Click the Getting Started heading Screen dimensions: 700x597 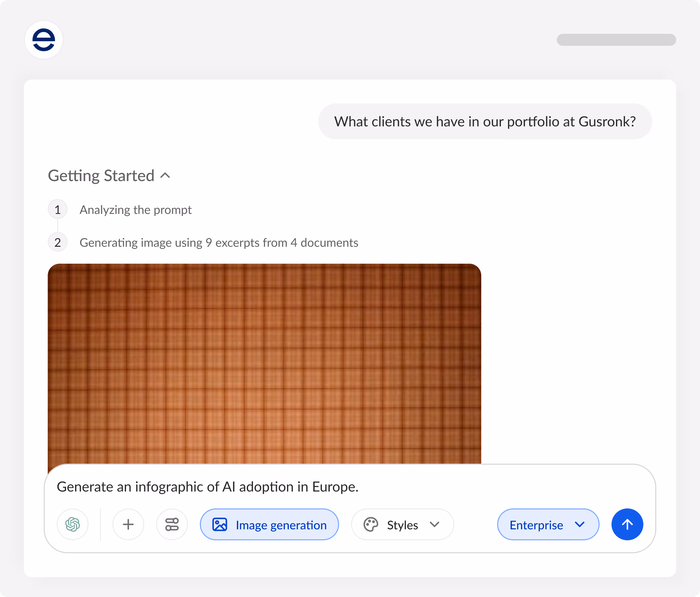101,176
